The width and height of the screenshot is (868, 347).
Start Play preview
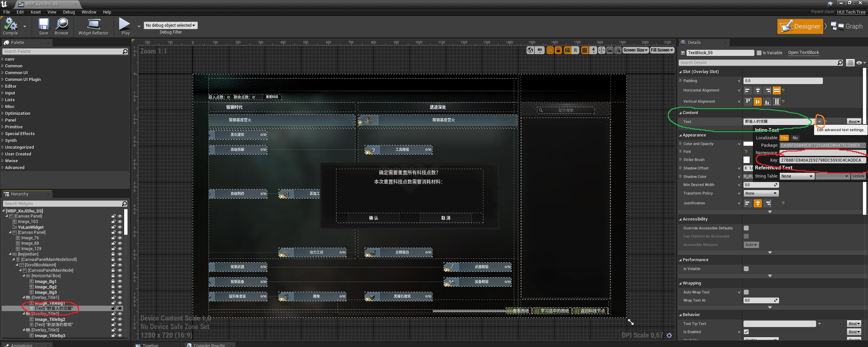pyautogui.click(x=125, y=26)
